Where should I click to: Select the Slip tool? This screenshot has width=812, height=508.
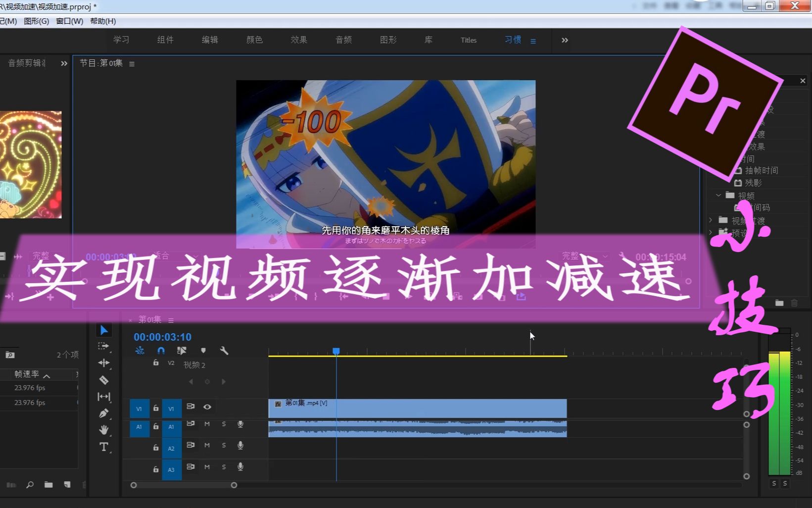click(x=103, y=397)
